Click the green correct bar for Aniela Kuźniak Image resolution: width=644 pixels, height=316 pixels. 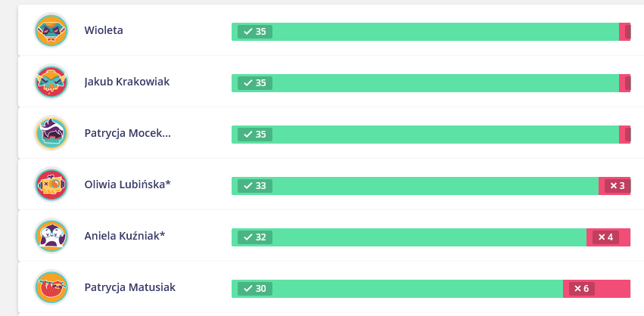tap(409, 237)
